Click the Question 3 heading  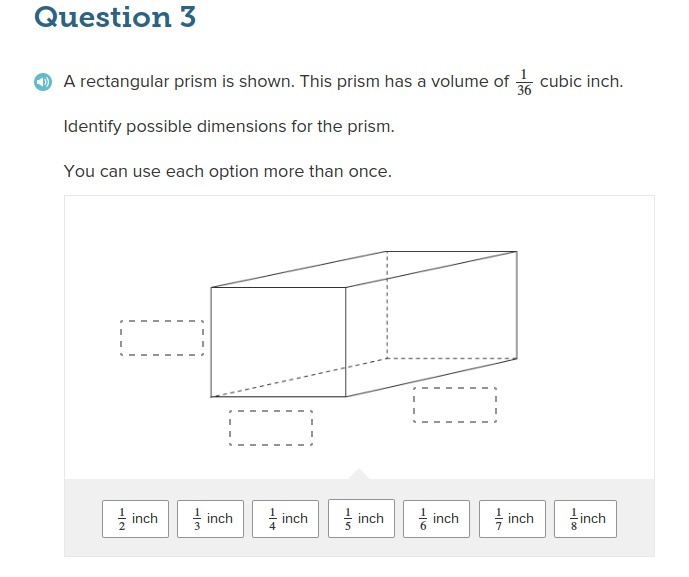[x=115, y=18]
